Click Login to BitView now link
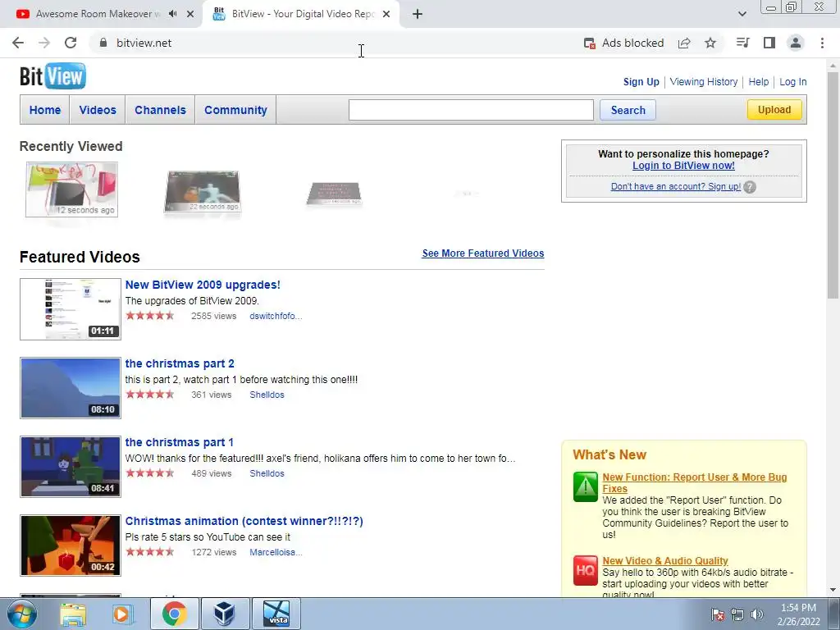This screenshot has width=840, height=630. 683,166
